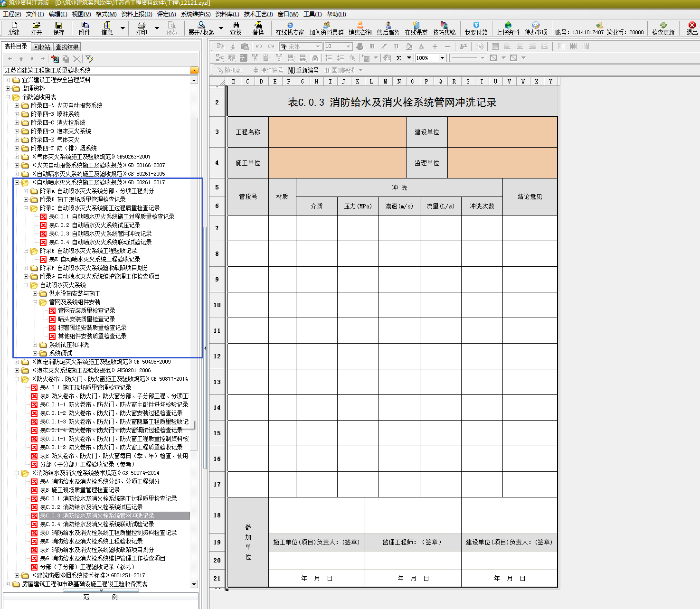Click the 加入资料员群 icon
The image size is (700, 609).
(x=326, y=28)
